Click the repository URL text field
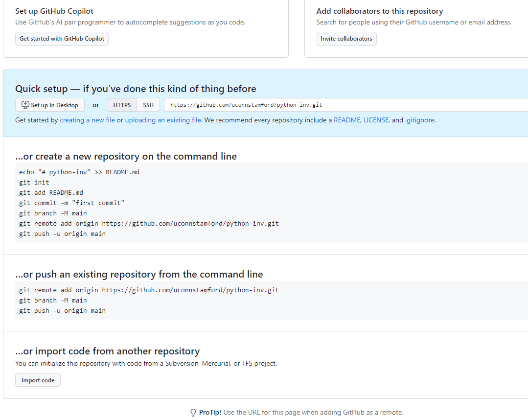Screen dimensions: 528x420 (346, 105)
